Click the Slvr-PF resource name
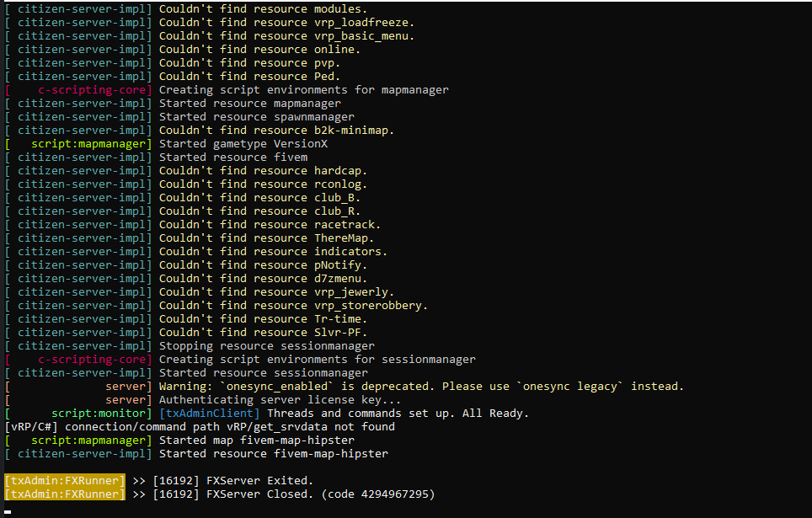812x518 pixels. [340, 332]
